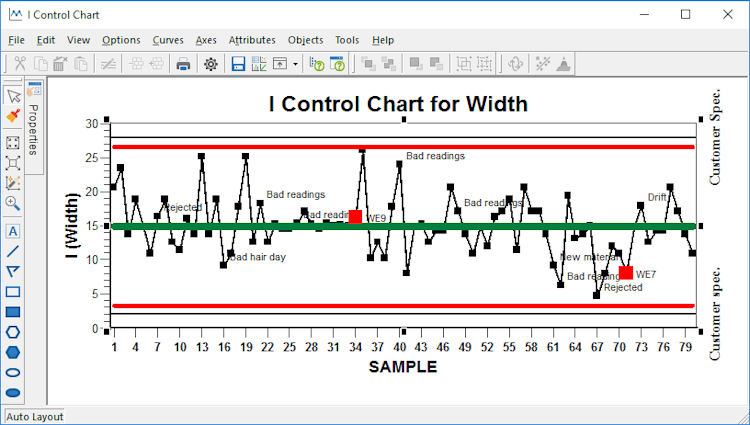Viewport: 750px width, 425px height.
Task: Expand the export icon dropdown arrow
Action: pos(295,64)
